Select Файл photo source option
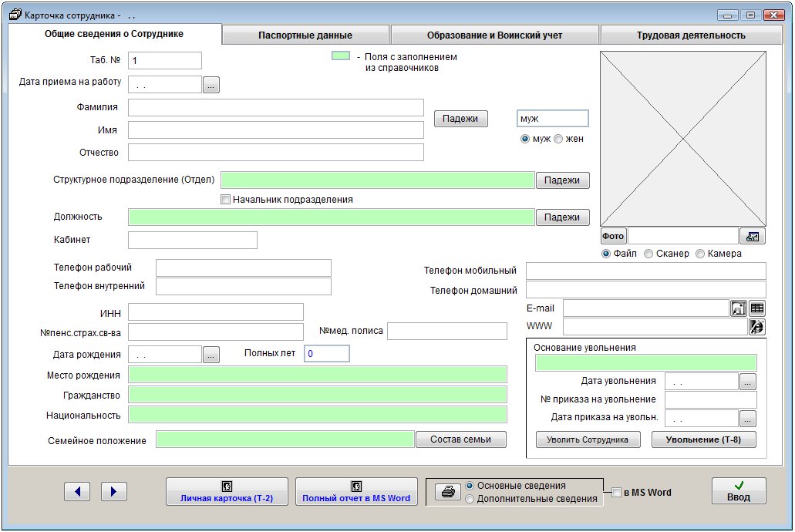 (x=606, y=254)
